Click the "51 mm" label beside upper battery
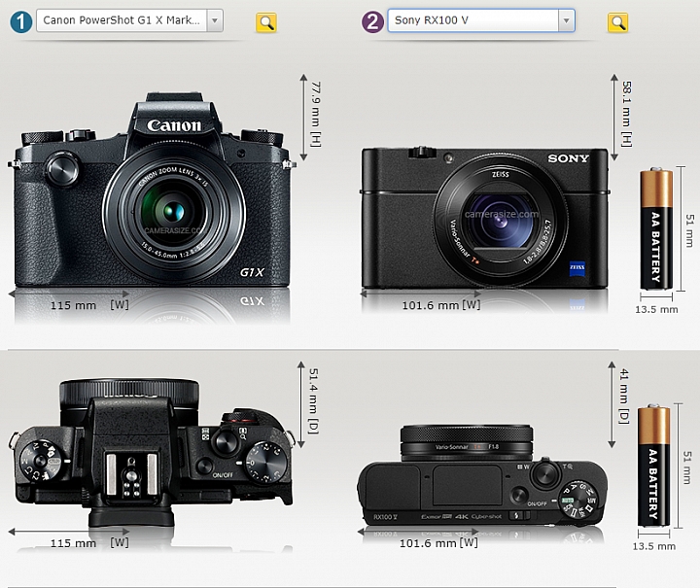The width and height of the screenshot is (700, 588). click(690, 230)
